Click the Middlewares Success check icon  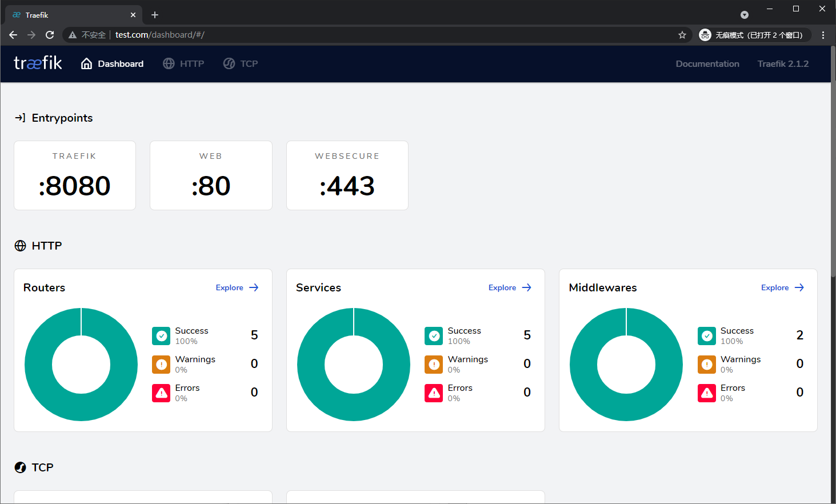point(707,336)
